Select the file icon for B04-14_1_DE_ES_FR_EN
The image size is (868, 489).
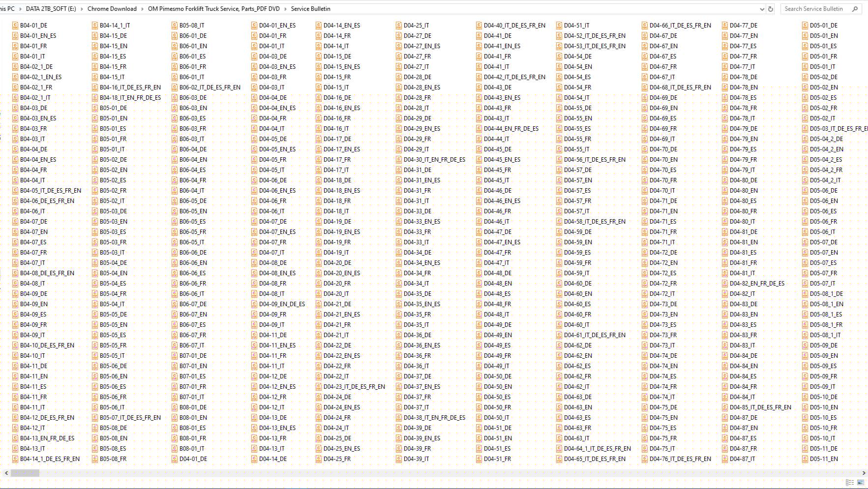(x=15, y=459)
